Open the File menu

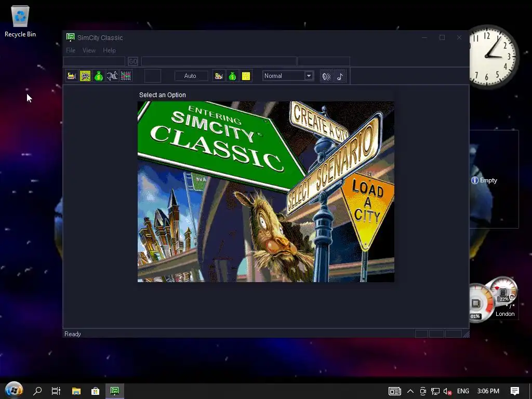[71, 50]
